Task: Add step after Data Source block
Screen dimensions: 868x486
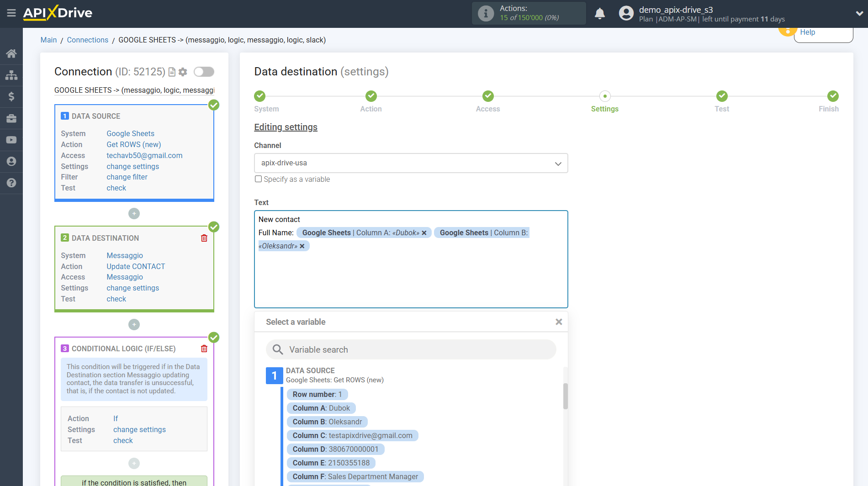Action: [x=134, y=213]
